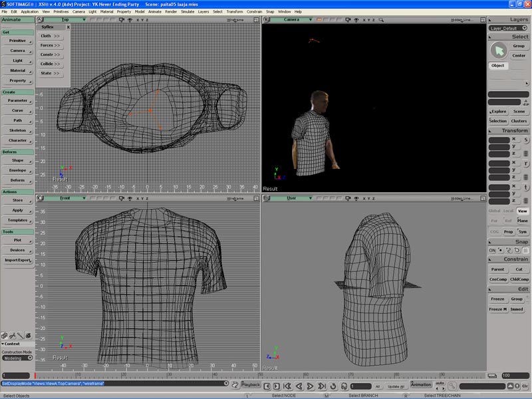Toggle the Prop proportional button
The height and width of the screenshot is (399, 532).
tap(508, 231)
